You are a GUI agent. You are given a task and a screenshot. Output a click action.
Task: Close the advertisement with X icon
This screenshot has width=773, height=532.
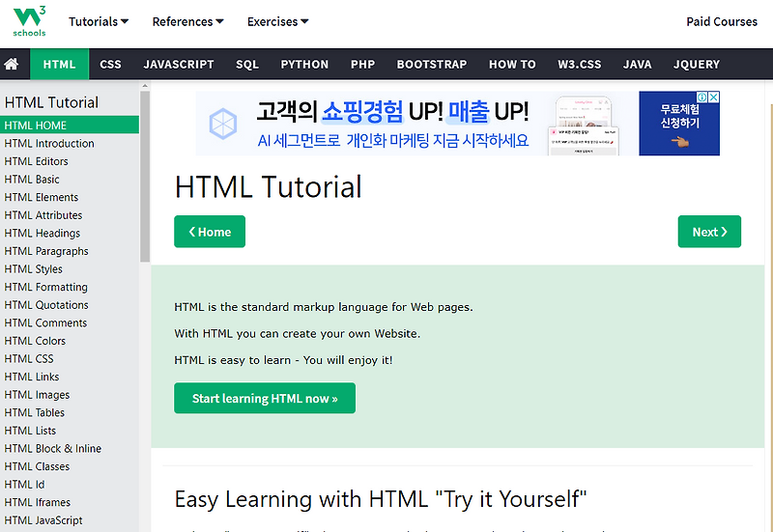[x=713, y=98]
